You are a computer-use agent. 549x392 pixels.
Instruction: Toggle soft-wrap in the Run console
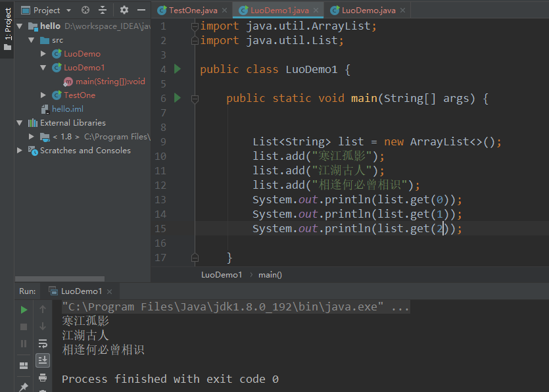pos(43,343)
